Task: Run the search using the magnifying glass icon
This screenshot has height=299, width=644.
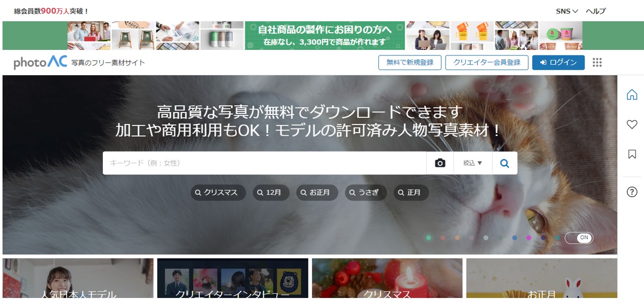Action: point(504,162)
